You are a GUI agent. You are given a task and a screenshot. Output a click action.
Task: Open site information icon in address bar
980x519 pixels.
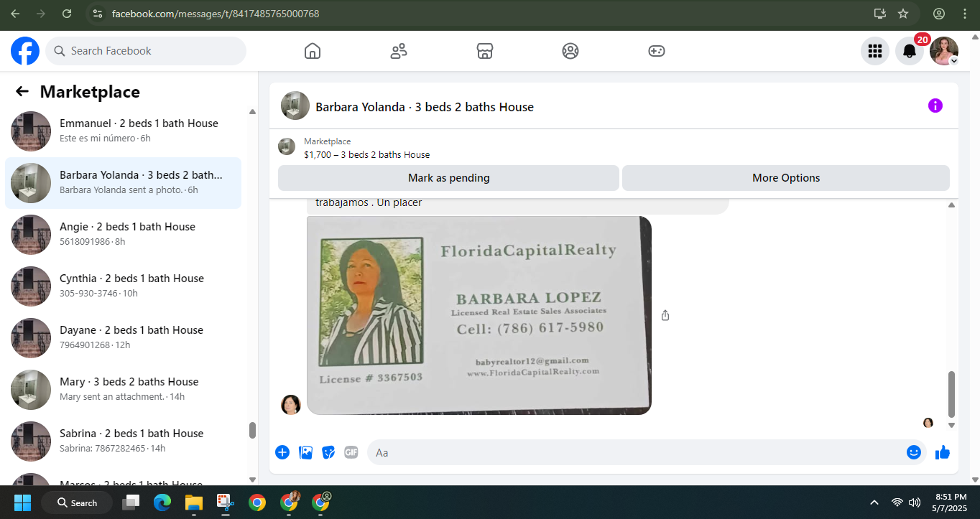[x=98, y=14]
